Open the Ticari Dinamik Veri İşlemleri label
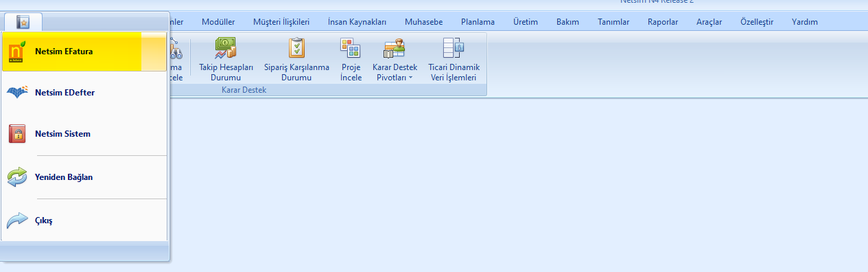868x272 pixels. [x=454, y=72]
